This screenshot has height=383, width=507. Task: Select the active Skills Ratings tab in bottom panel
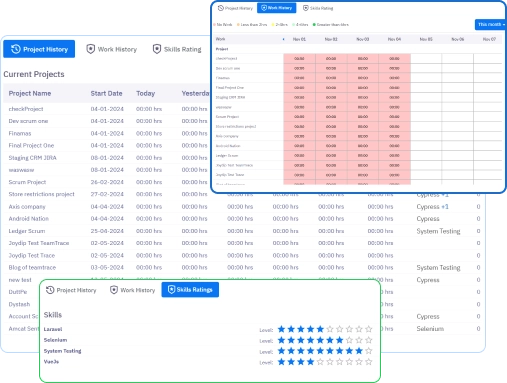coord(190,290)
